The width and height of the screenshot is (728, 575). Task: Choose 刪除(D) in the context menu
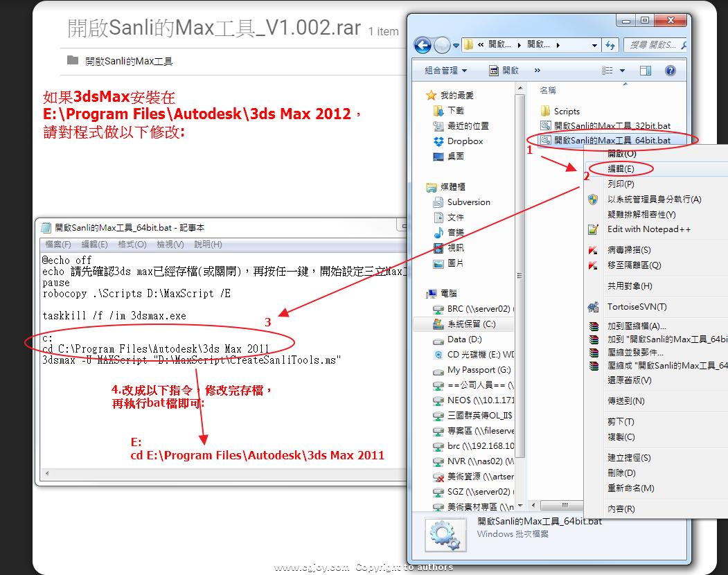tap(622, 473)
